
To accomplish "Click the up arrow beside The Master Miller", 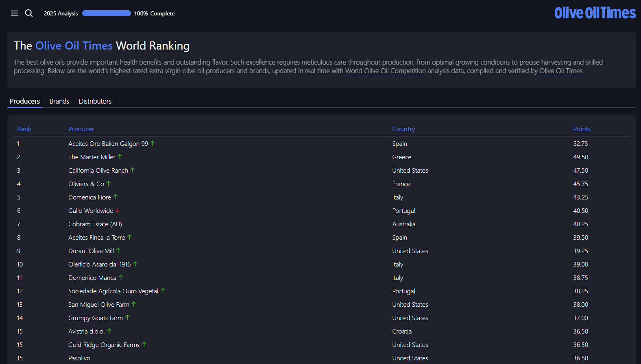I will pyautogui.click(x=120, y=157).
